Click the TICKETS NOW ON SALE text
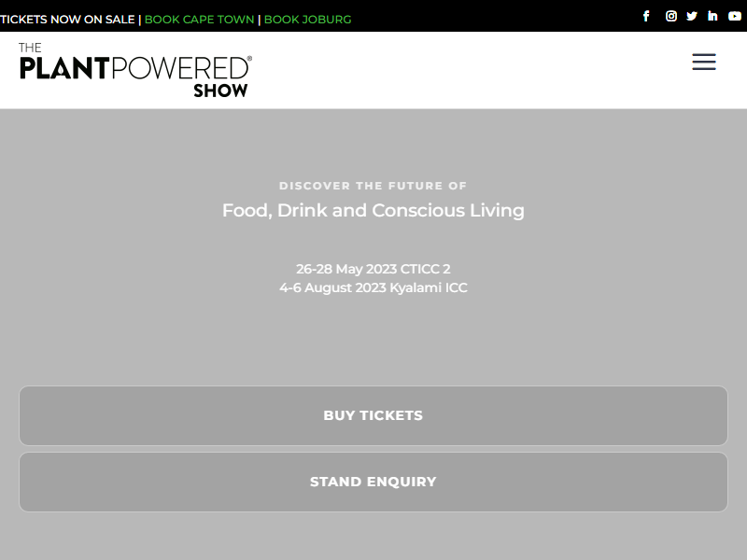 click(x=67, y=20)
